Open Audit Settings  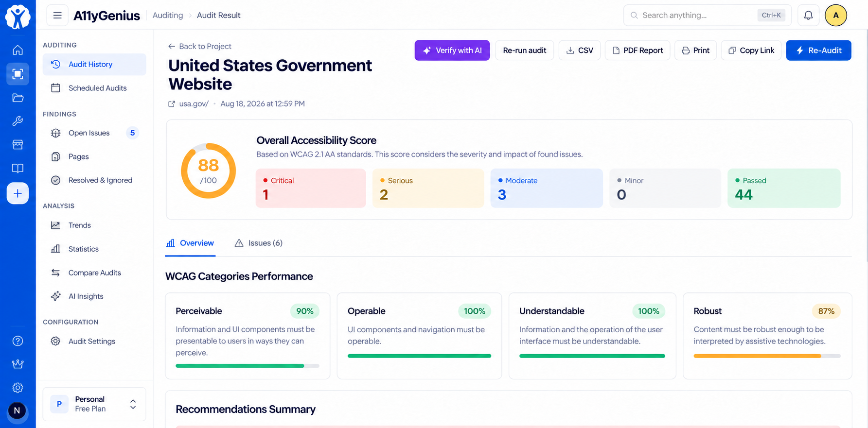tap(94, 342)
